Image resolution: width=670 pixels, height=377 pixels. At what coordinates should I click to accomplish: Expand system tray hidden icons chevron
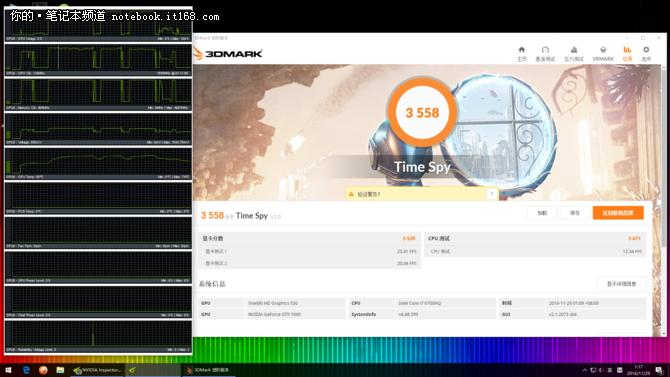coord(584,370)
